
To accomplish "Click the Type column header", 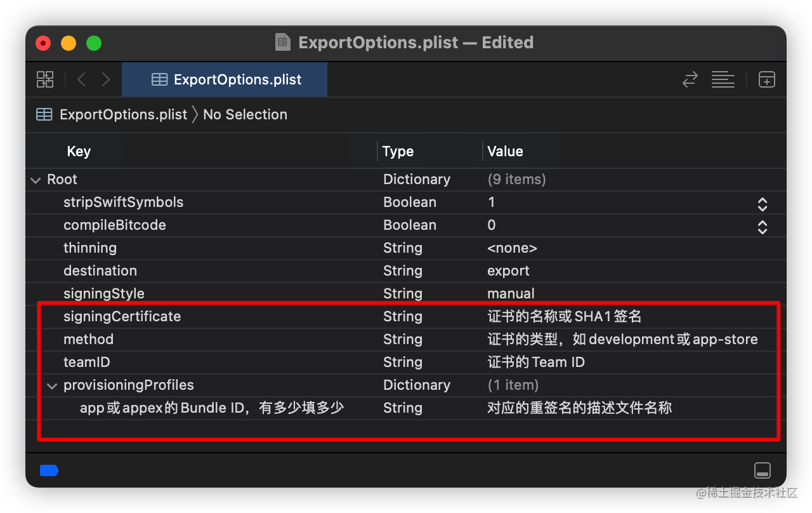I will pyautogui.click(x=398, y=151).
